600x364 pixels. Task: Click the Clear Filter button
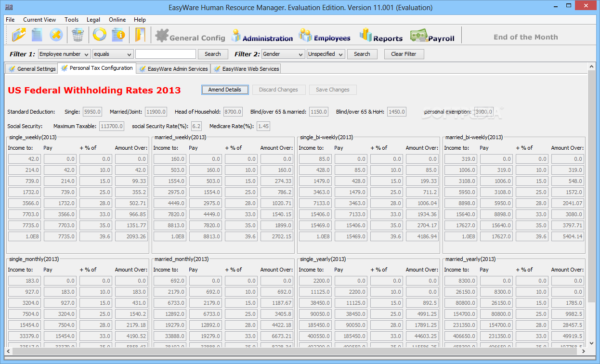(x=404, y=54)
